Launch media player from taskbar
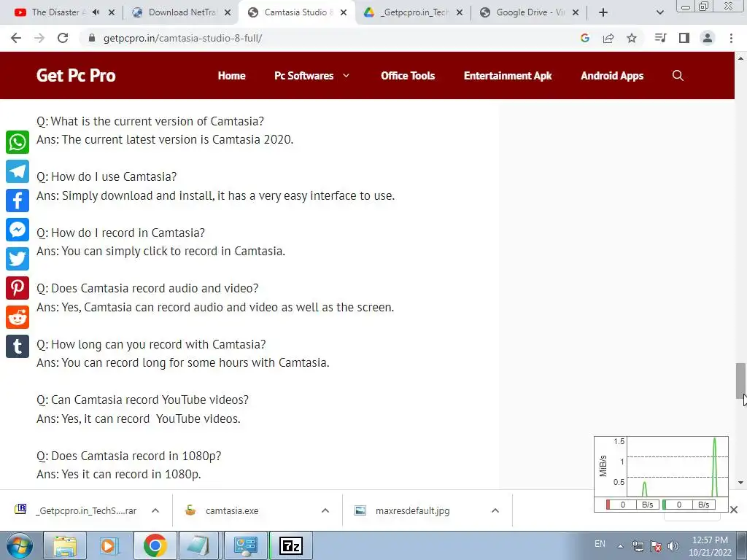 109,545
